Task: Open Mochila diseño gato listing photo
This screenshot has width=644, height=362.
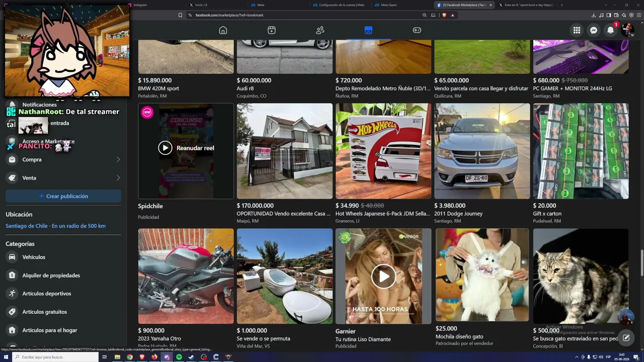Action: coord(482,275)
